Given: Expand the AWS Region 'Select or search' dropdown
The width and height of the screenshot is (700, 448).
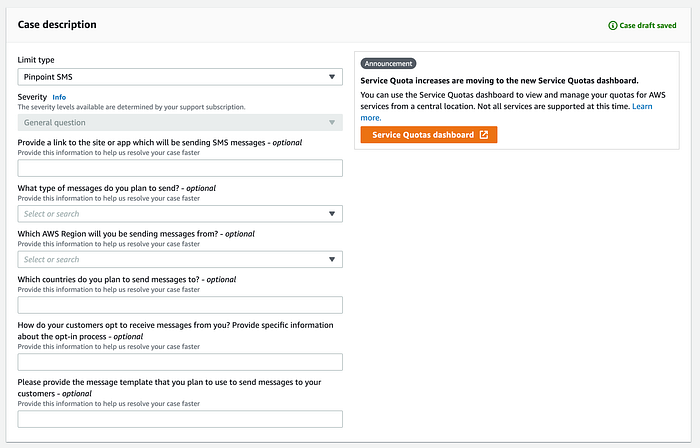Looking at the screenshot, I should pyautogui.click(x=170, y=260).
